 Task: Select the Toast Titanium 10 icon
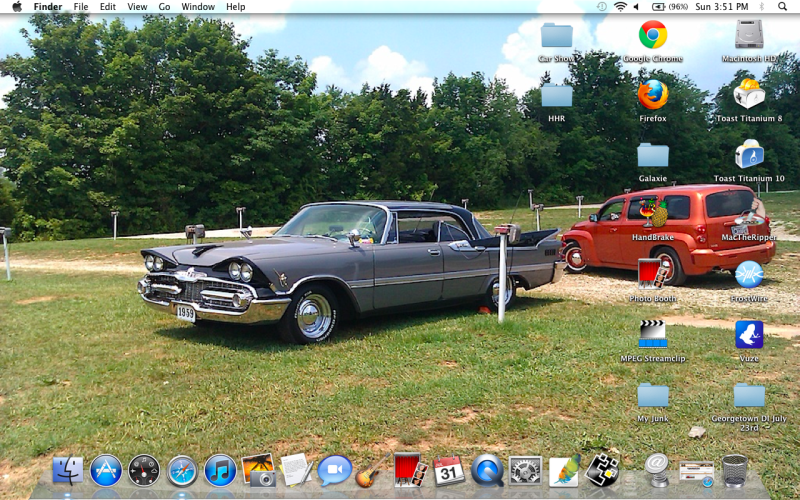tap(749, 154)
